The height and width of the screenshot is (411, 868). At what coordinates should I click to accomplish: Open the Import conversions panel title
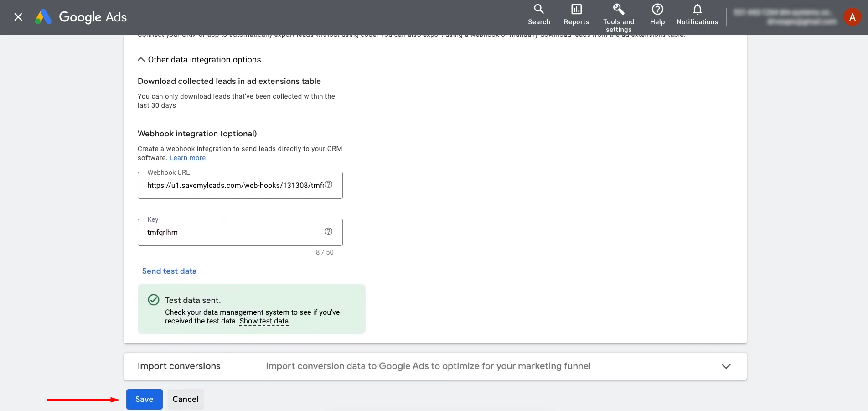(179, 366)
